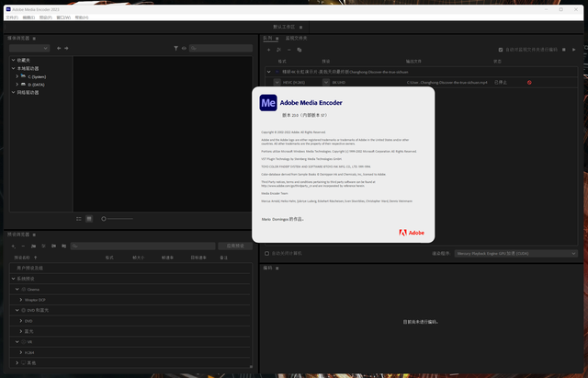
Task: Open the HEVC (H.265) format dropdown
Action: (x=277, y=82)
